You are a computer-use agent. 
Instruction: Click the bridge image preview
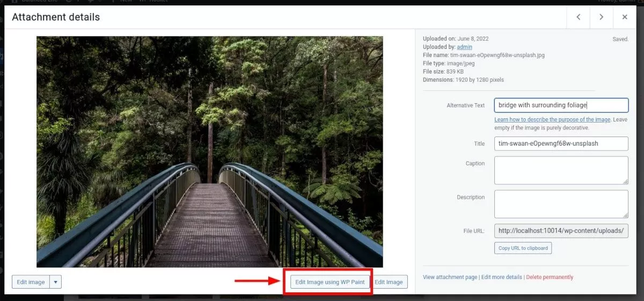(210, 152)
